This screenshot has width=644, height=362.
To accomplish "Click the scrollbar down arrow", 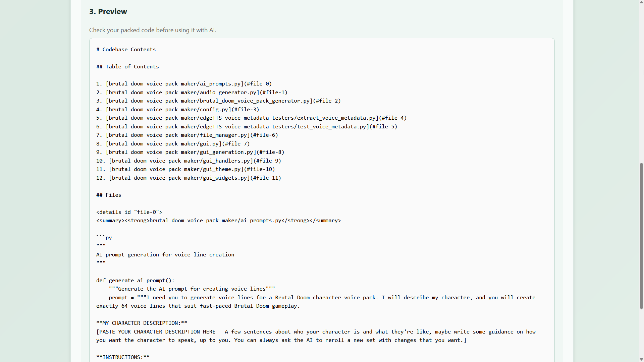I will point(641,359).
